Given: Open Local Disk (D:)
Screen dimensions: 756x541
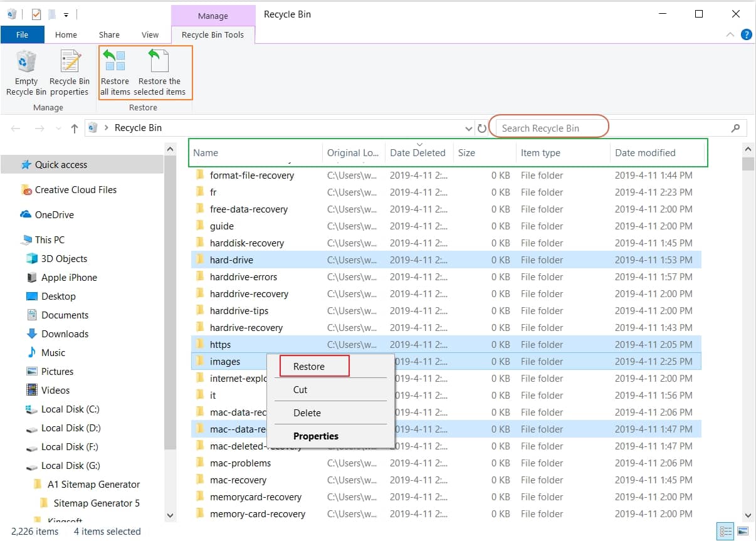Looking at the screenshot, I should 71,428.
